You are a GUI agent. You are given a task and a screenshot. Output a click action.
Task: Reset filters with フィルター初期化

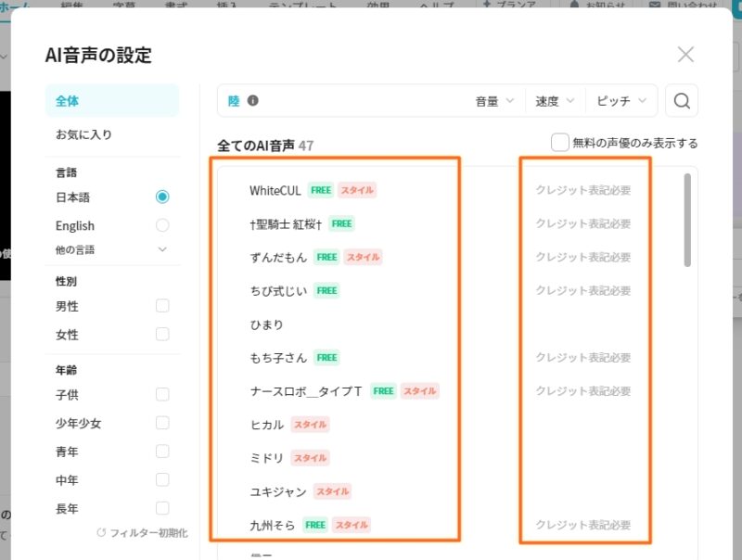(x=148, y=533)
